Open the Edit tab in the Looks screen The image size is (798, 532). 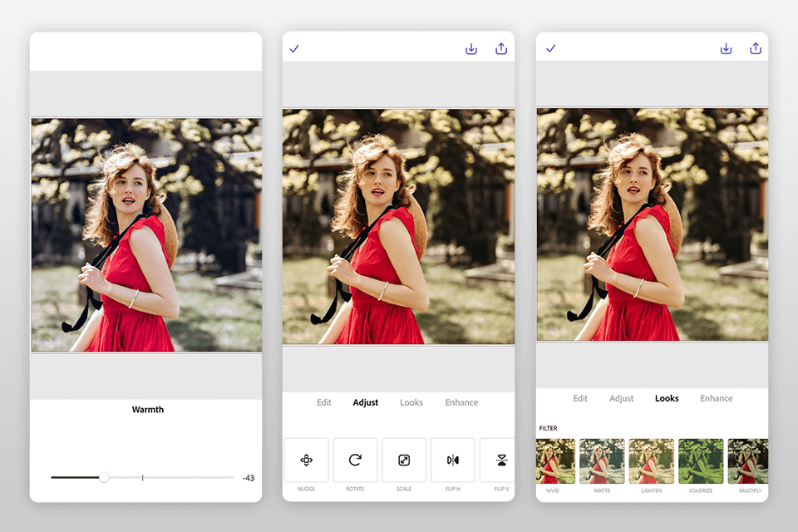tap(580, 398)
